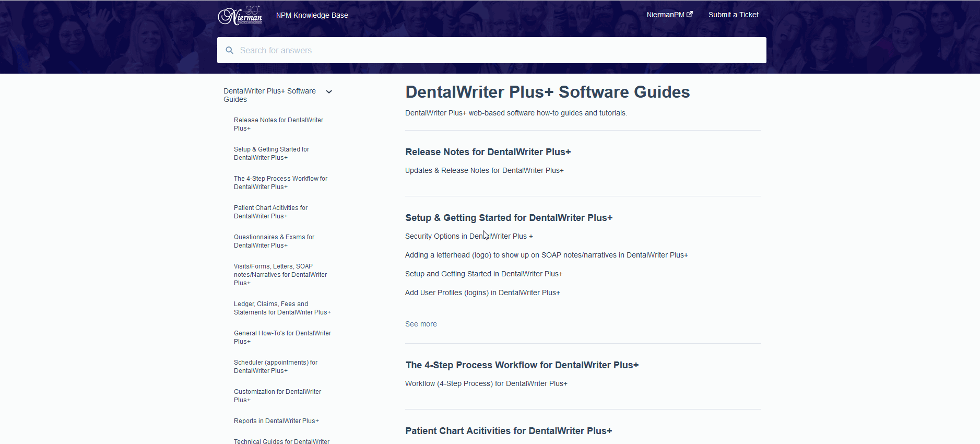
Task: Click Patient Chart Acitivities section heading
Action: [x=509, y=431]
